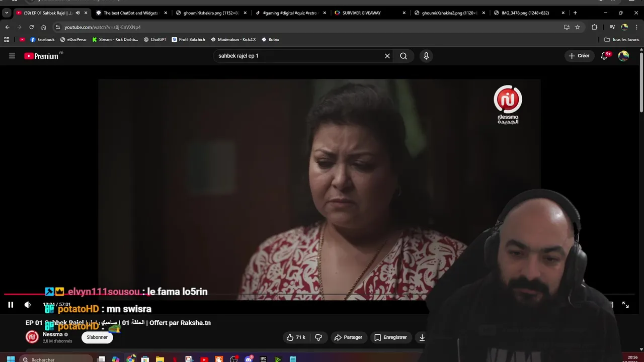
Task: Click the youtube.com address bar URL
Action: coord(103,27)
